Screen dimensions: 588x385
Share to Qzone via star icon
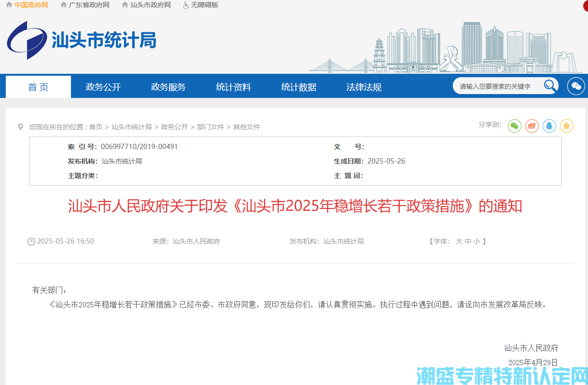pyautogui.click(x=567, y=126)
